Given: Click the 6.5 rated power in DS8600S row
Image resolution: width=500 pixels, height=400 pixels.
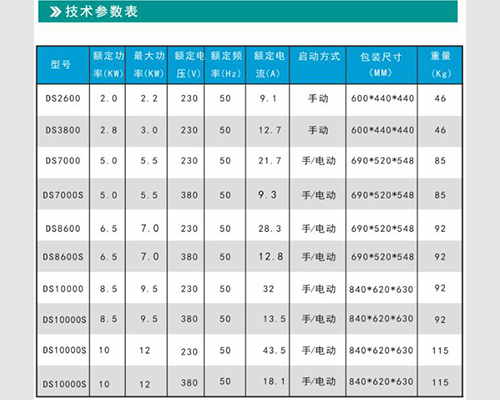Looking at the screenshot, I should pos(109,257).
